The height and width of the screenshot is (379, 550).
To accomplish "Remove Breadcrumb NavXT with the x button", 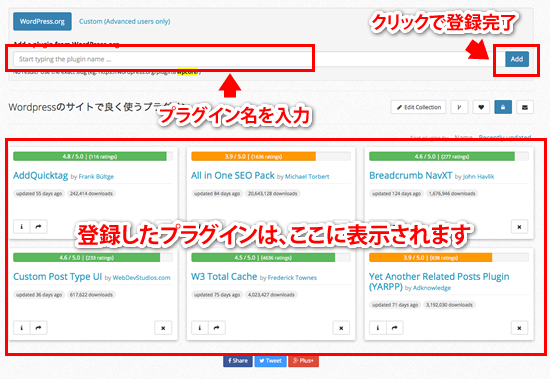I will (x=519, y=227).
